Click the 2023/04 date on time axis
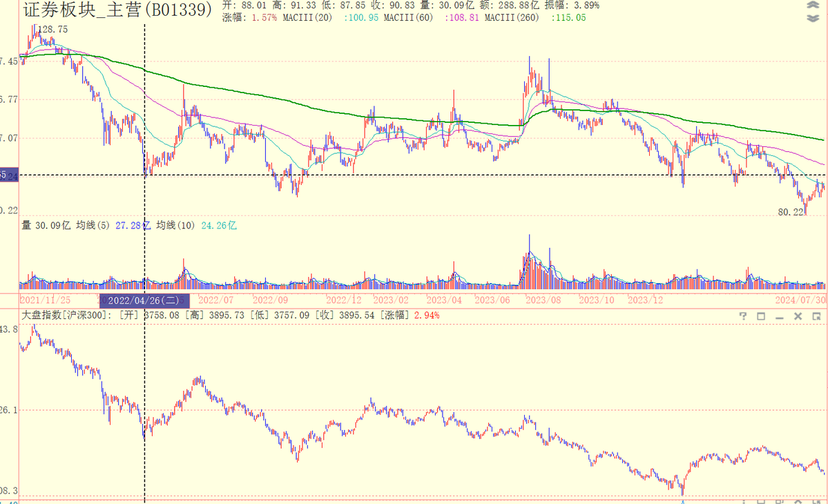The width and height of the screenshot is (828, 504). tap(444, 300)
